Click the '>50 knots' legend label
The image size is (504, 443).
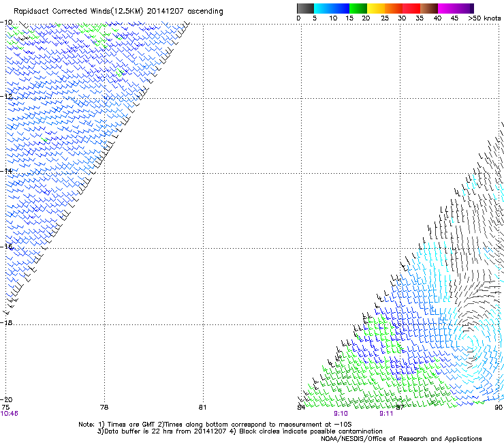(484, 18)
